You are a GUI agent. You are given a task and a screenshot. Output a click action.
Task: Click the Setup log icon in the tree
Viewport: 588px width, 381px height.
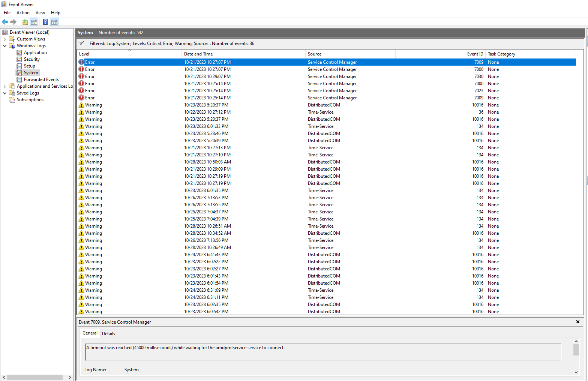pos(19,66)
